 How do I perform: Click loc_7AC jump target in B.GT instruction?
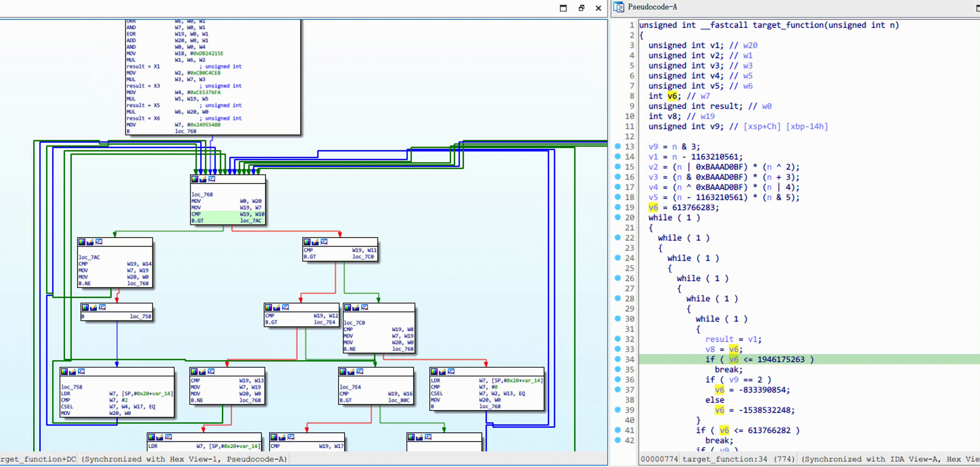tap(250, 221)
